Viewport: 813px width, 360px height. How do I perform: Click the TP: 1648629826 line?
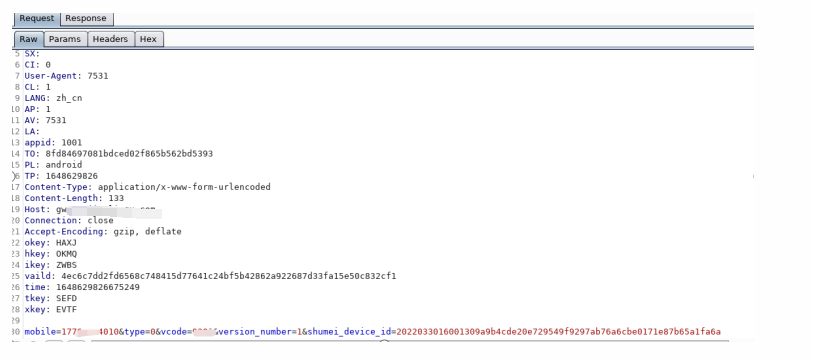pos(61,176)
